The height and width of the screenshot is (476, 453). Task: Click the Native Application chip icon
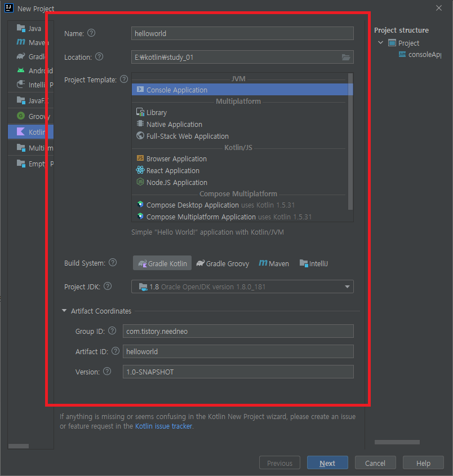point(140,124)
